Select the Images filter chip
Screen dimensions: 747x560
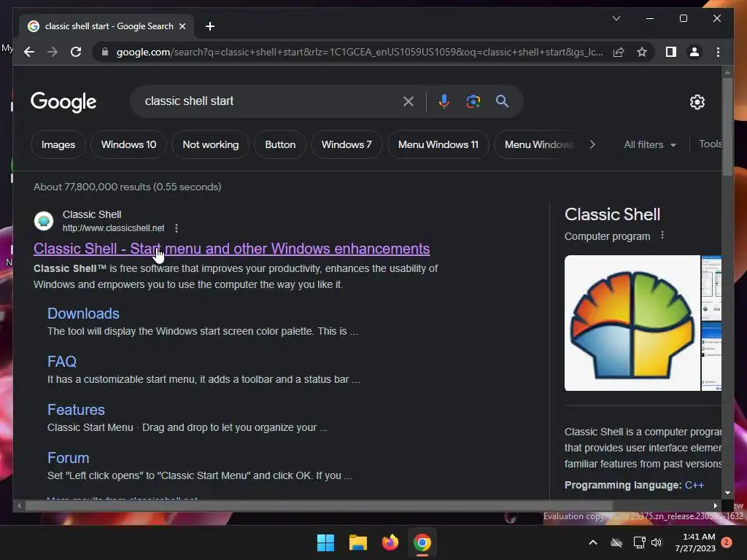[58, 144]
